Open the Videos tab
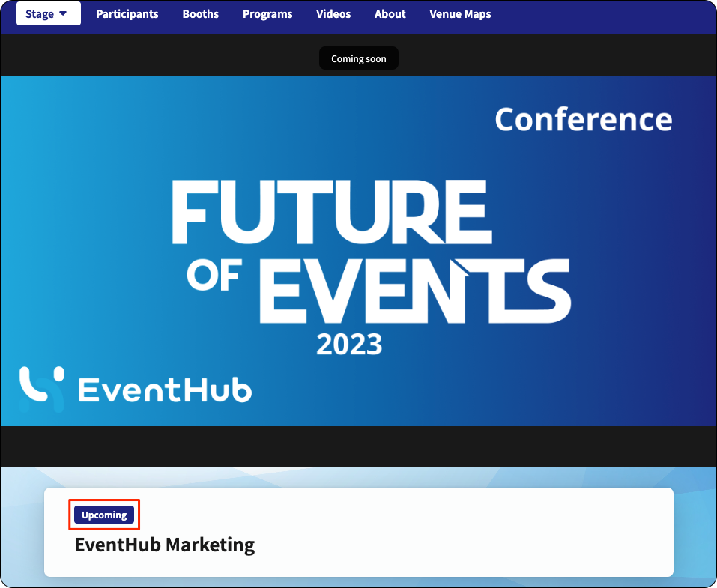Viewport: 717px width, 588px height. click(333, 14)
